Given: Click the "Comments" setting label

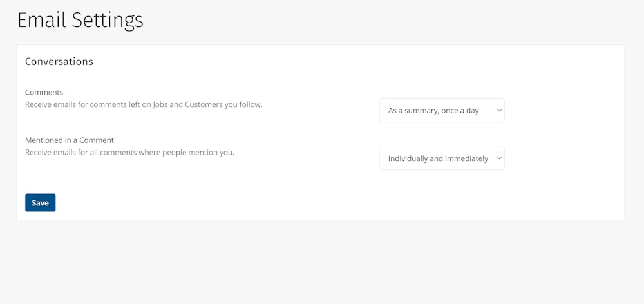Looking at the screenshot, I should tap(44, 92).
